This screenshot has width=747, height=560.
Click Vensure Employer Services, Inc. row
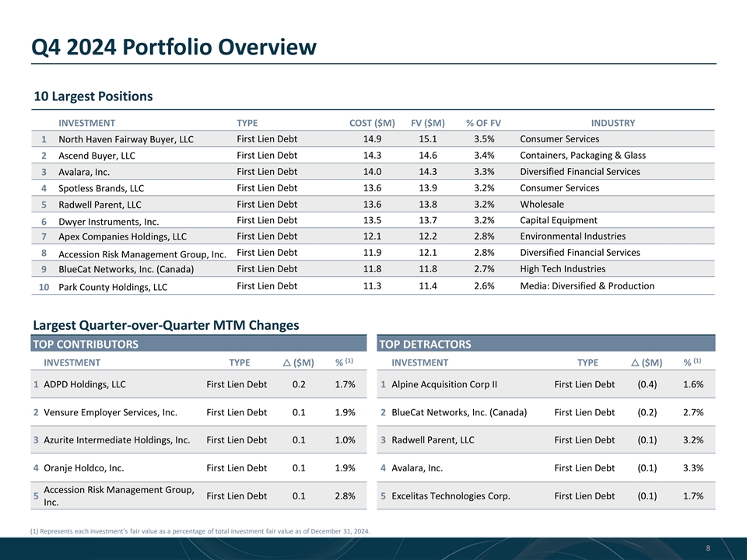[x=110, y=412]
